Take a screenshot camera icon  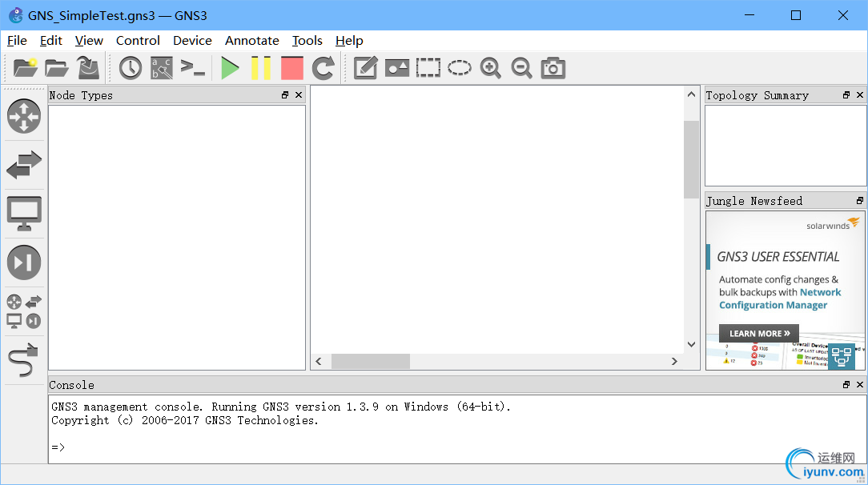[x=553, y=68]
